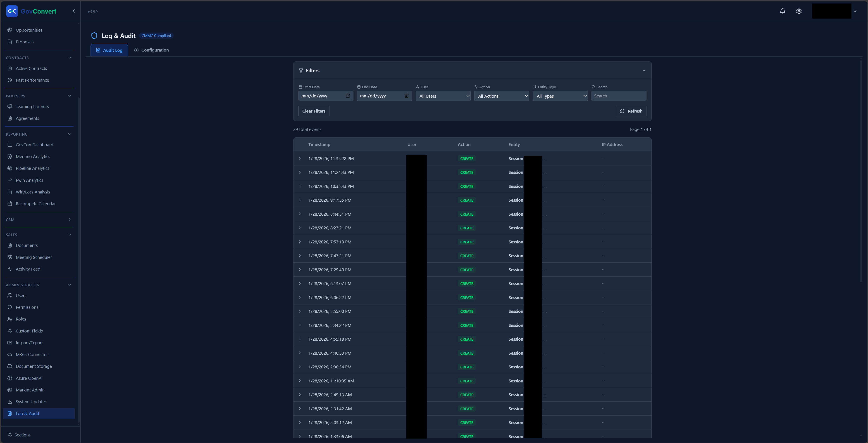
Task: Open M365 Connector in sidebar
Action: point(32,354)
